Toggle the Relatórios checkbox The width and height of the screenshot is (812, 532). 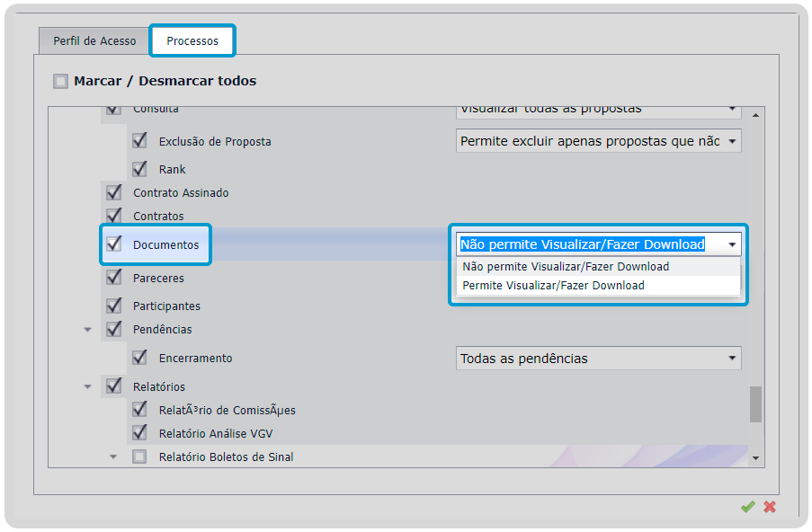[114, 386]
